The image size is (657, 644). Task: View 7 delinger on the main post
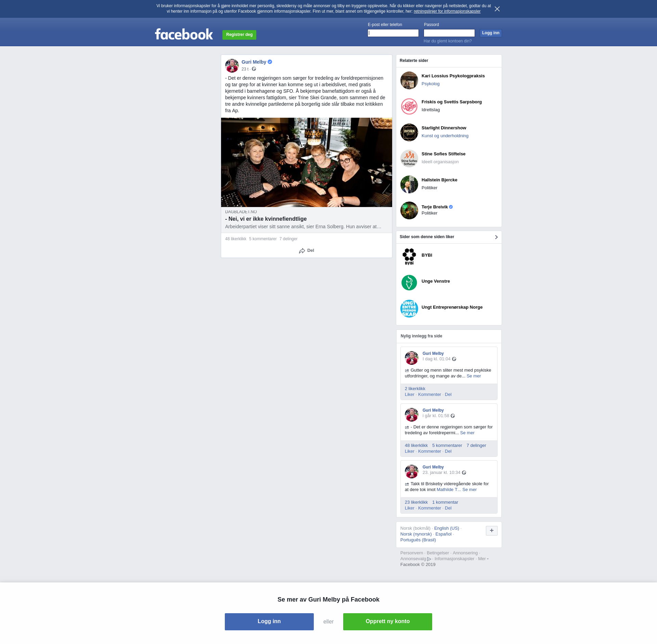pyautogui.click(x=288, y=239)
